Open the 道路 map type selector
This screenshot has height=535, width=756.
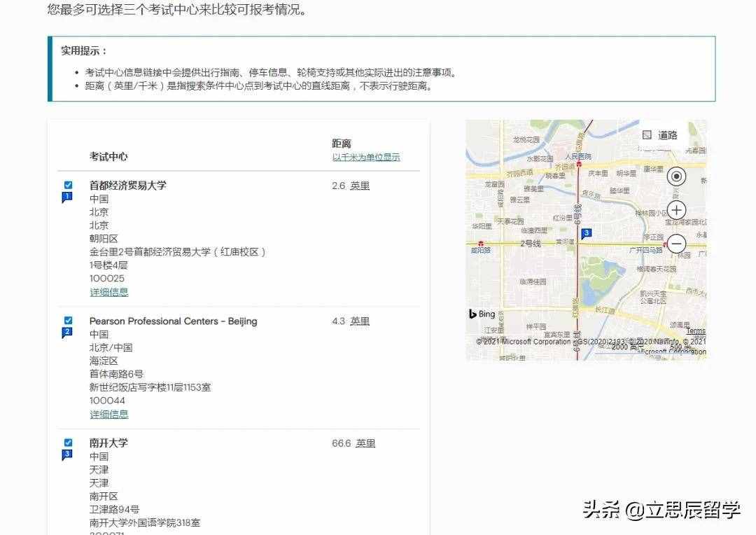pyautogui.click(x=660, y=135)
